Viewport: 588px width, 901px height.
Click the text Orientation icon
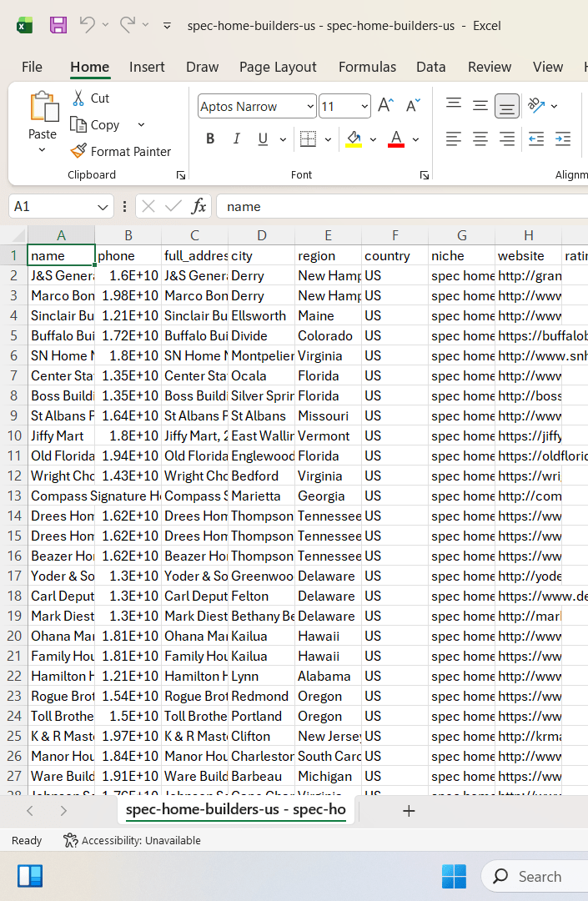pos(536,106)
